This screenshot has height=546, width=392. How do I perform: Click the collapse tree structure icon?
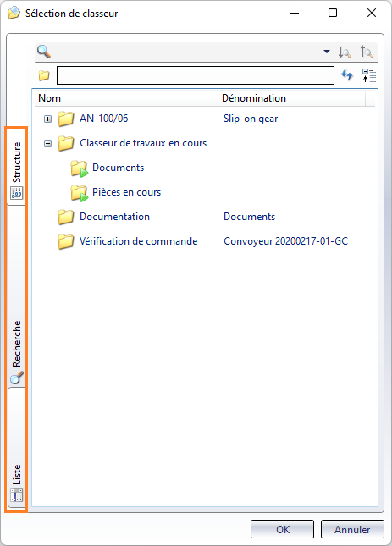coord(369,75)
